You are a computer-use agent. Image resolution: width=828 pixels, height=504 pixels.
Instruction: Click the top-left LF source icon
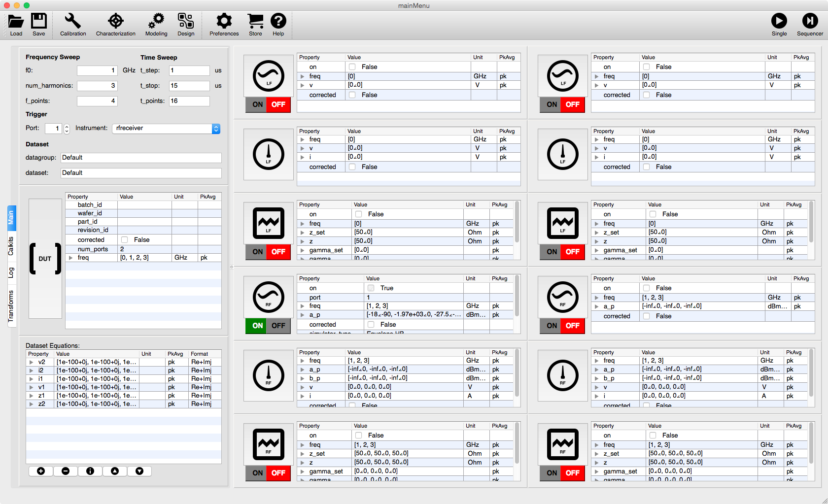(269, 76)
